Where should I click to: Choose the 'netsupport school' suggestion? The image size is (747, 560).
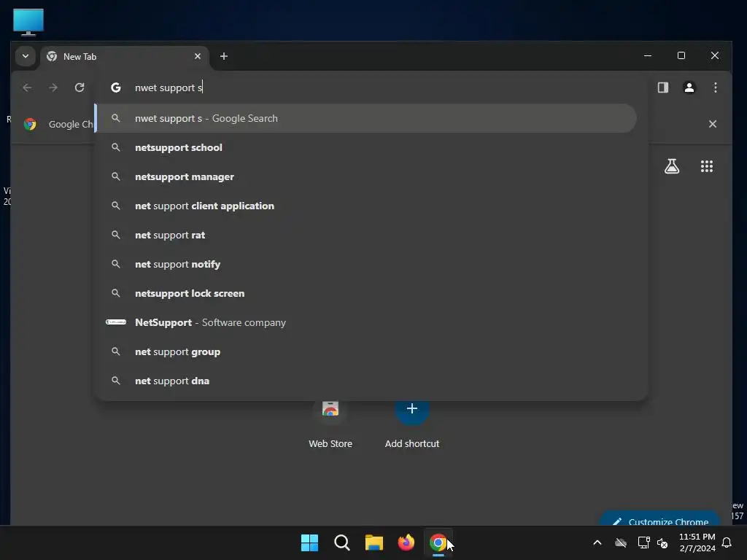365,147
